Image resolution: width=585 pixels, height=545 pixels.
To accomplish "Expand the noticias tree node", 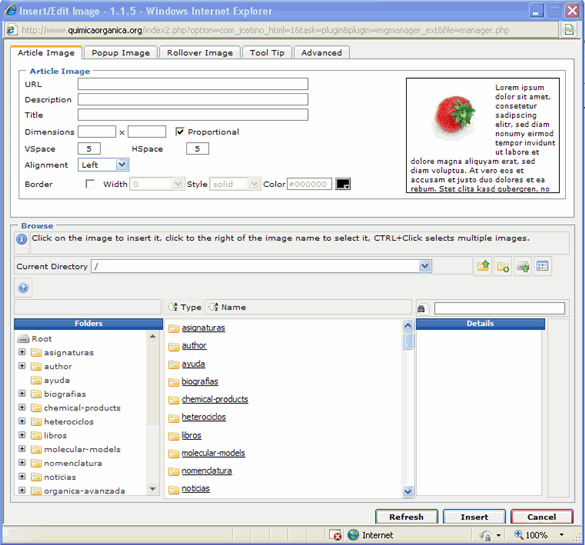I will click(x=22, y=476).
